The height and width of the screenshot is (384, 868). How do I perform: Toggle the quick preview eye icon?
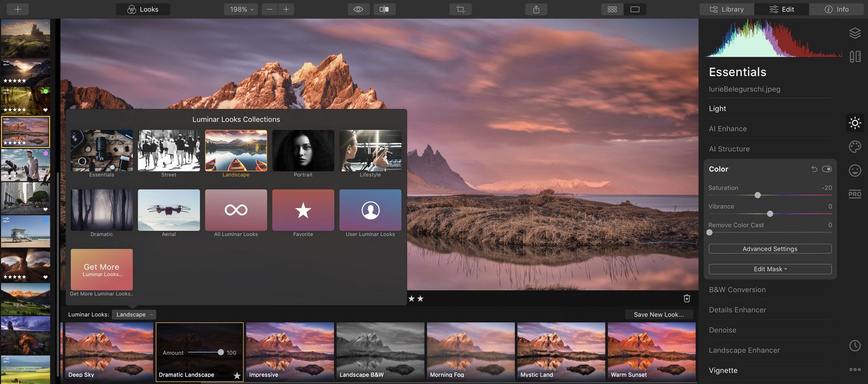[x=357, y=9]
